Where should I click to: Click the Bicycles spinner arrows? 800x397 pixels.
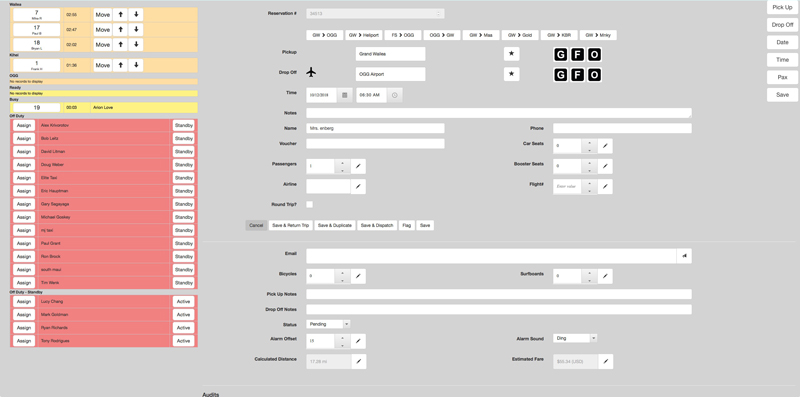click(342, 276)
